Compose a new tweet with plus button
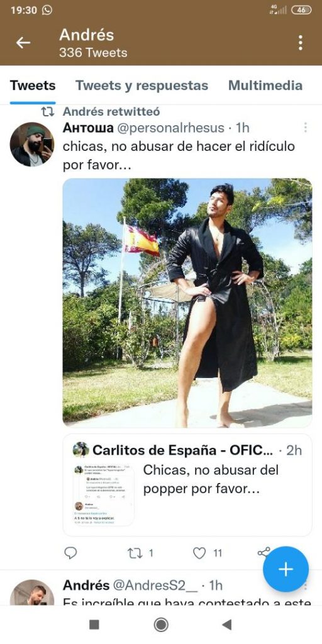This screenshot has width=322, height=644. tap(286, 569)
